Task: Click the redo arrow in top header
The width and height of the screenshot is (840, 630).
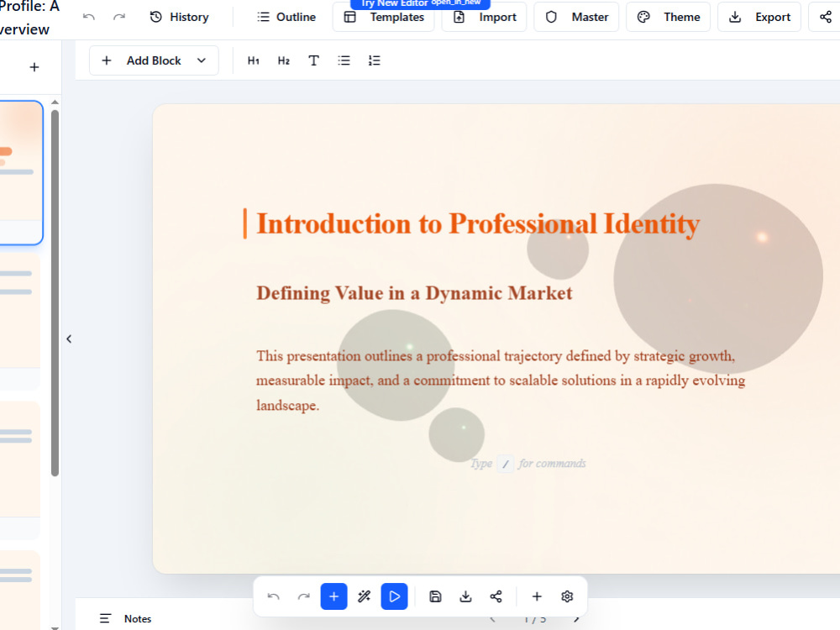Action: [119, 17]
